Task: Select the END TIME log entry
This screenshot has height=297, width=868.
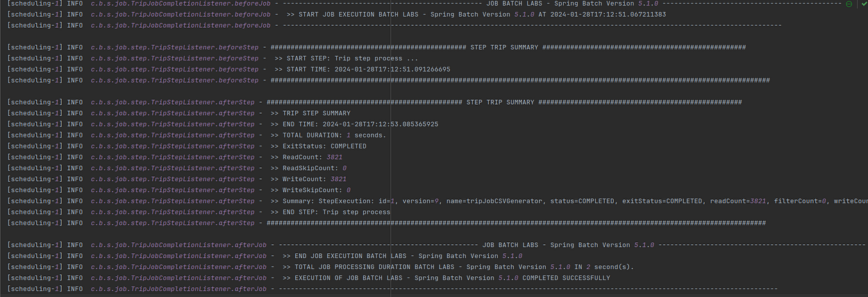Action: tap(222, 124)
